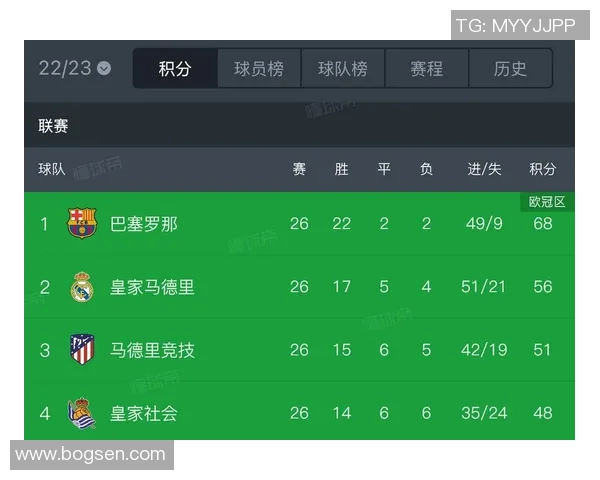The image size is (600, 480).
Task: Click the www.bogsen.com watermark link
Action: pos(90,455)
